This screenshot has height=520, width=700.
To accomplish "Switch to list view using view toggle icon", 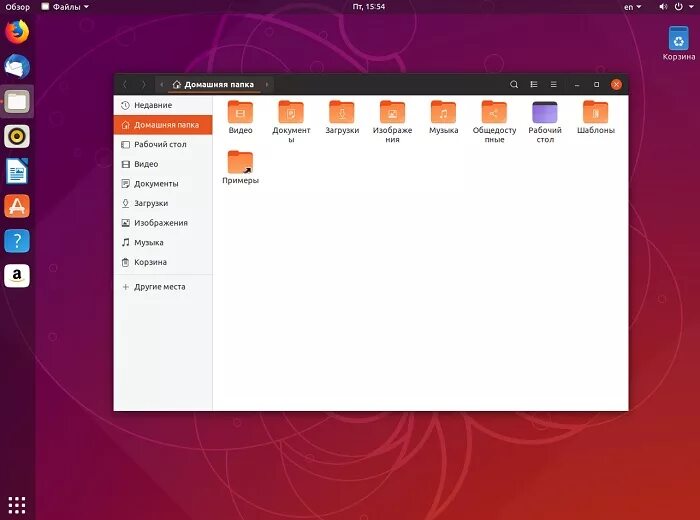I will pyautogui.click(x=533, y=84).
